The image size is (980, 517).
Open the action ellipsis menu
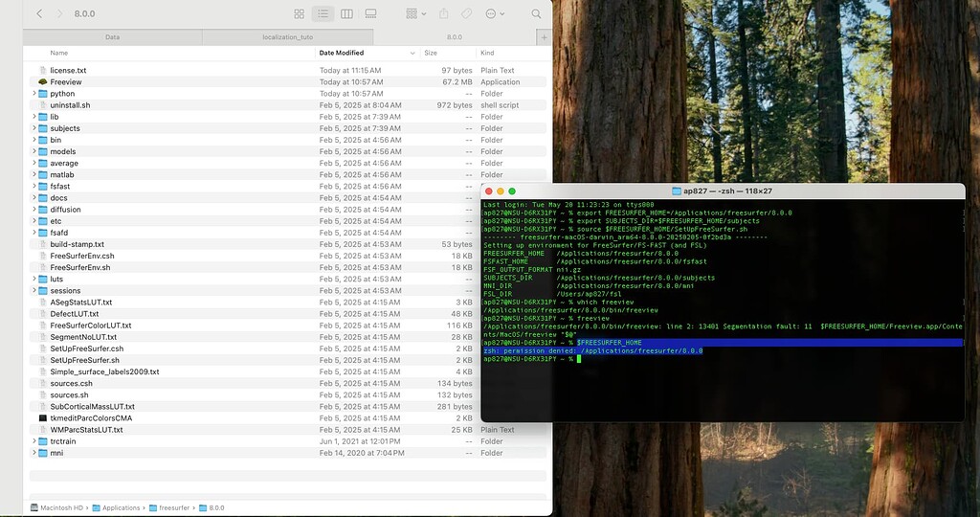495,13
